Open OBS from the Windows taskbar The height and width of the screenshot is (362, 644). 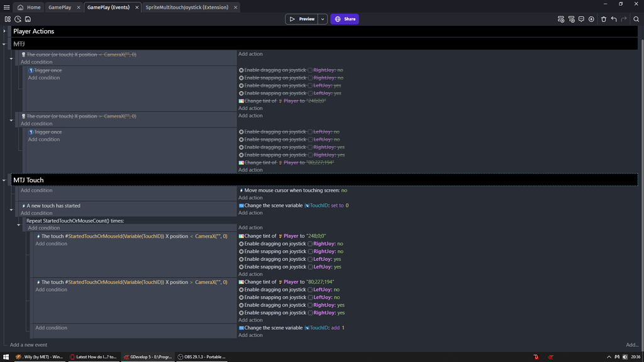(203, 357)
